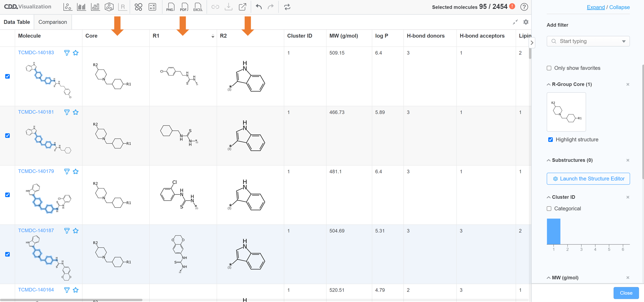Viewport: 644px width, 302px height.
Task: Enable Only show favorites checkbox
Action: 549,68
